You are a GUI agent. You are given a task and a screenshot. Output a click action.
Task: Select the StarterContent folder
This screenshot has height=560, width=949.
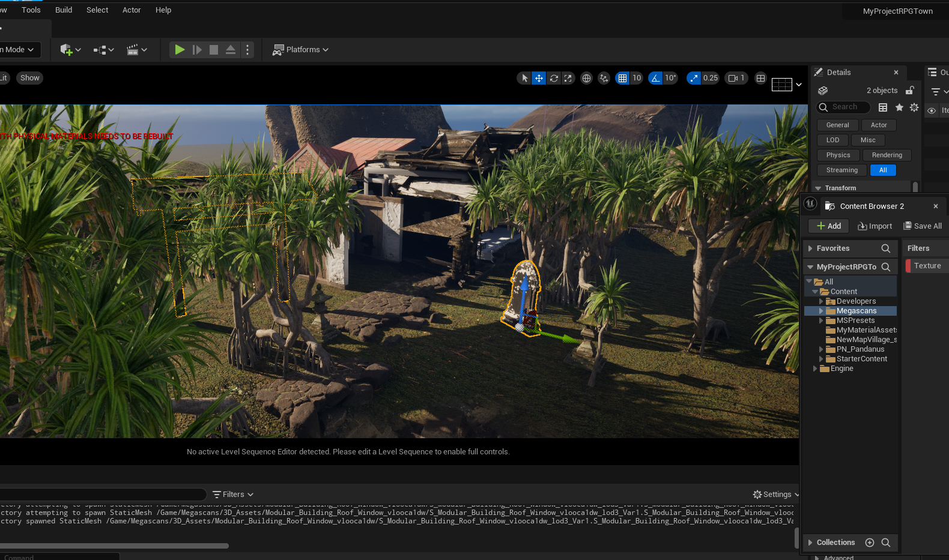tap(861, 359)
